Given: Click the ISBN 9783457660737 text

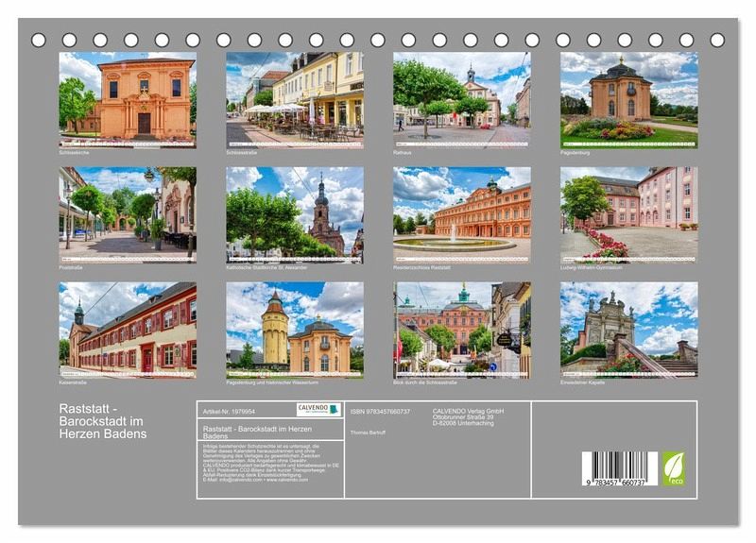Looking at the screenshot, I should coord(380,412).
